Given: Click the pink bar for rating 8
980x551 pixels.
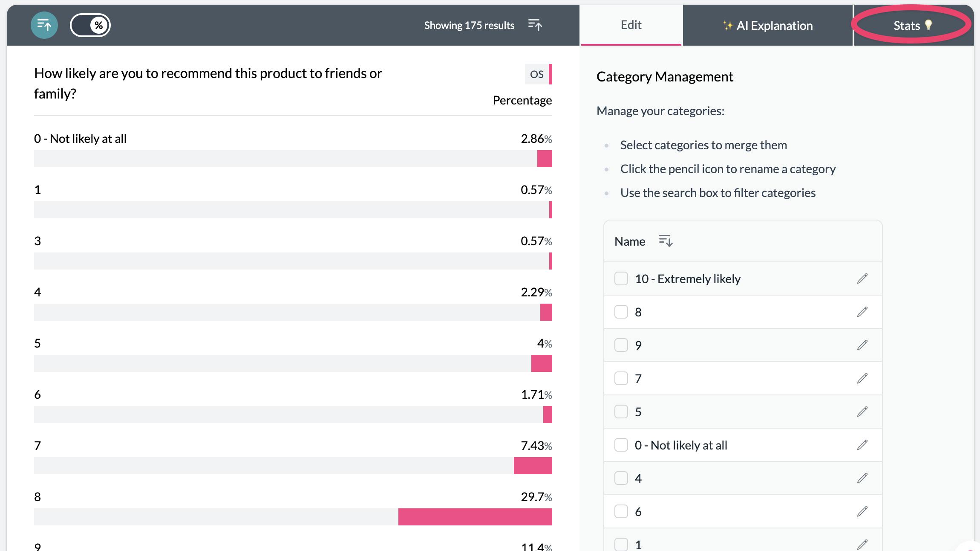Looking at the screenshot, I should (475, 517).
